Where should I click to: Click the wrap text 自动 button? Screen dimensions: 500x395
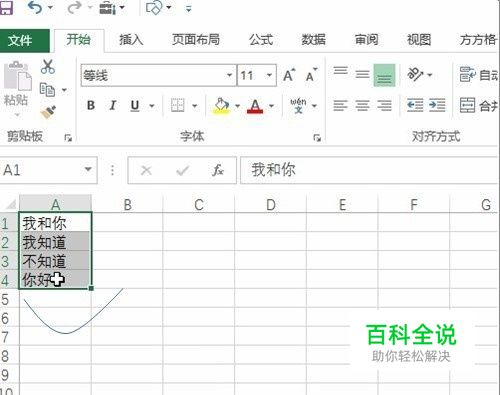point(479,75)
